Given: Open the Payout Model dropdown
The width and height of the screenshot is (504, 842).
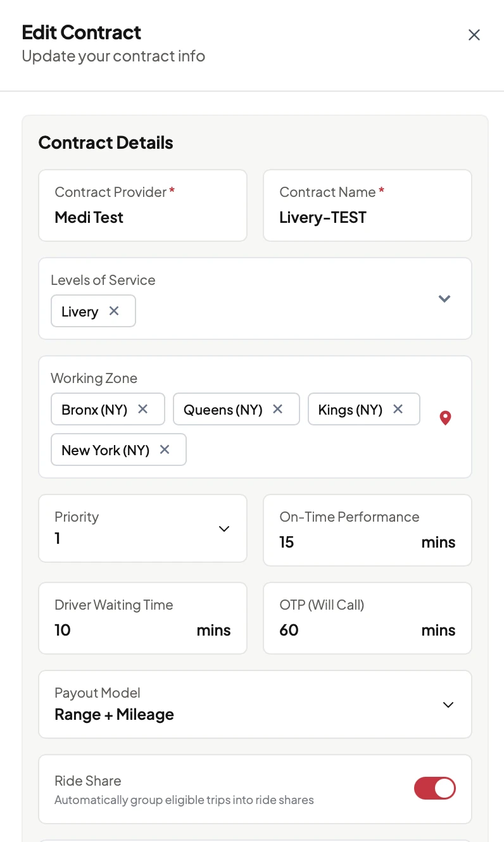Looking at the screenshot, I should point(448,705).
